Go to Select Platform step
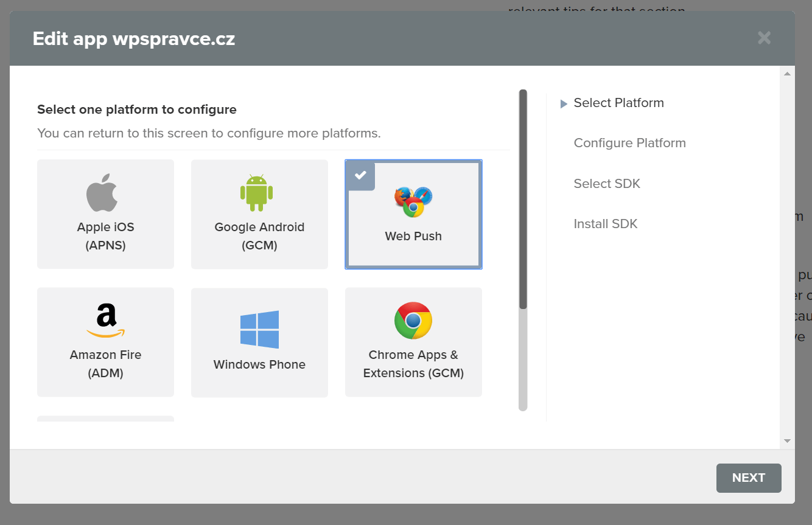Image resolution: width=812 pixels, height=525 pixels. pyautogui.click(x=618, y=103)
